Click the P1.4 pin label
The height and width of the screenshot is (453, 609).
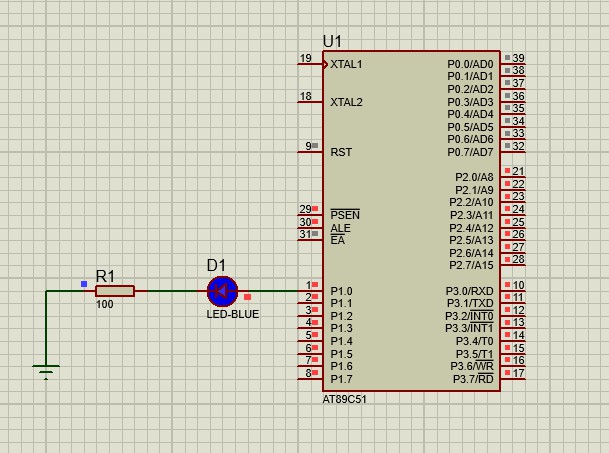[341, 341]
